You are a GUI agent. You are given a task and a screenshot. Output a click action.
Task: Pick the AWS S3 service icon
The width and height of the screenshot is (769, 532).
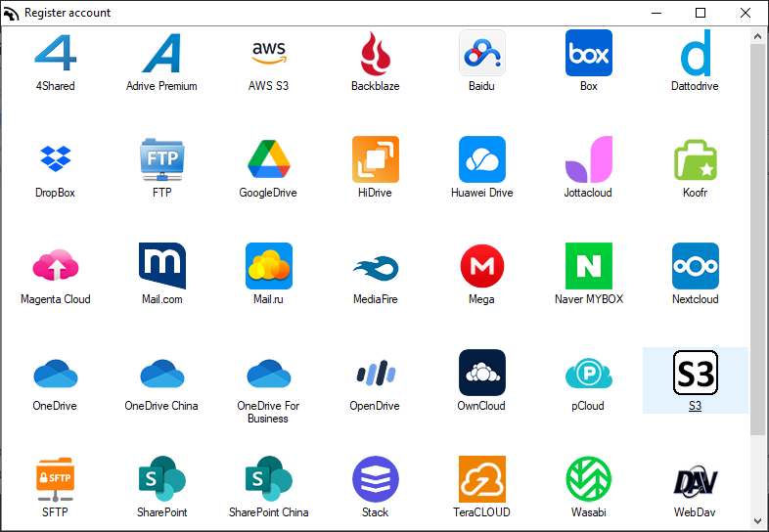click(269, 53)
